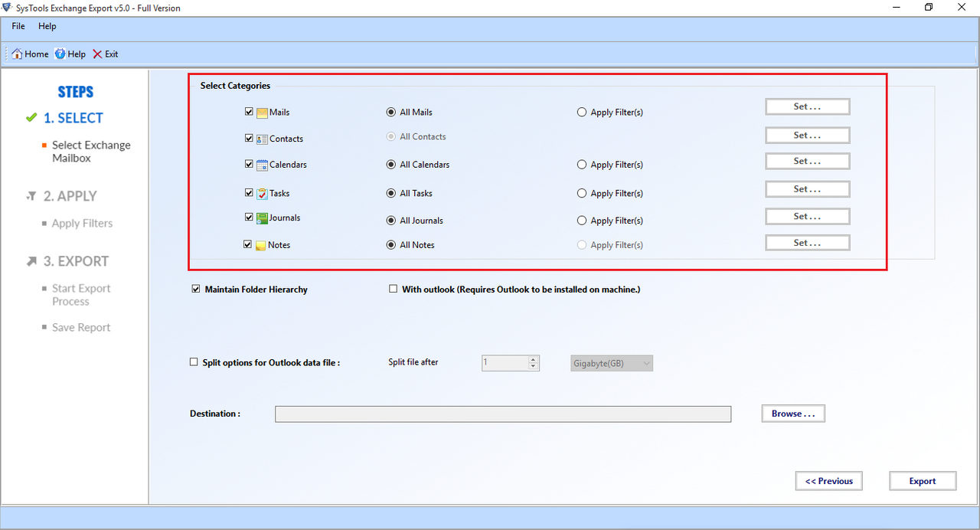980x530 pixels.
Task: Click the 3. EXPORT step heading
Action: [x=76, y=261]
